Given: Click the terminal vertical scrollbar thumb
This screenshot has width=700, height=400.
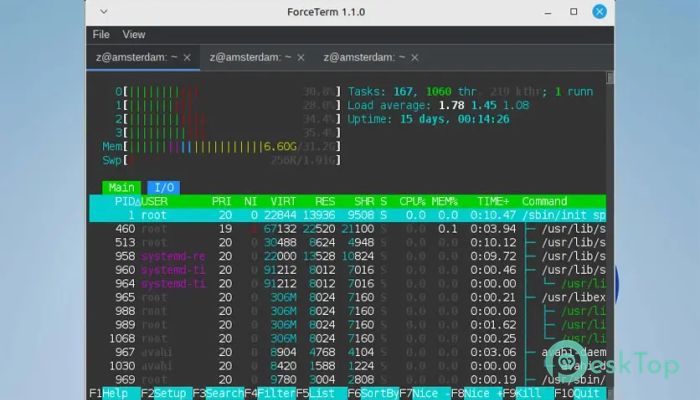Looking at the screenshot, I should [610, 78].
